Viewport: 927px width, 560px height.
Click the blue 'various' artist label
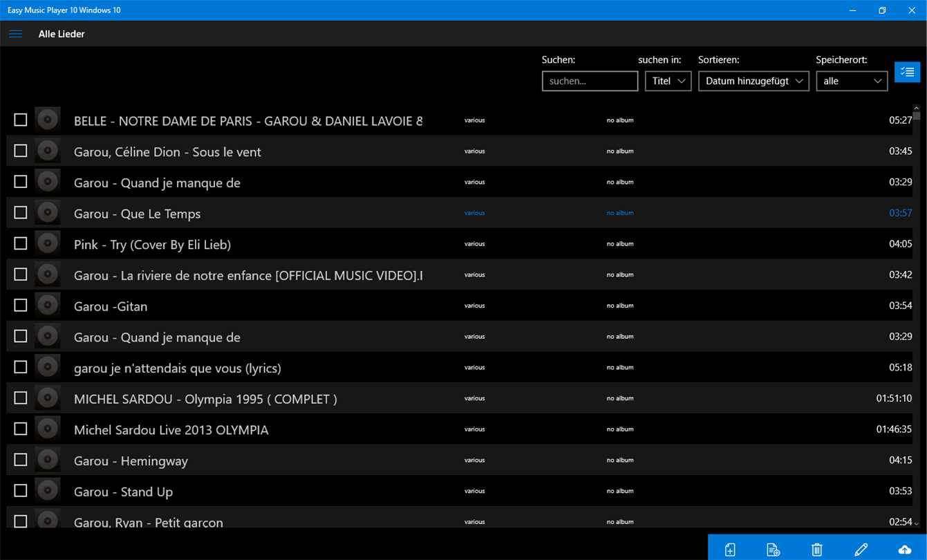[x=474, y=213]
